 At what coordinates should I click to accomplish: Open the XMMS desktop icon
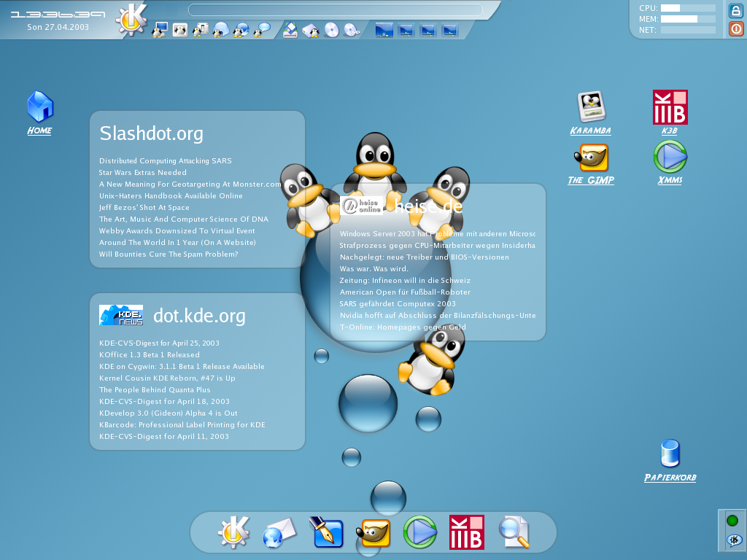click(x=670, y=163)
